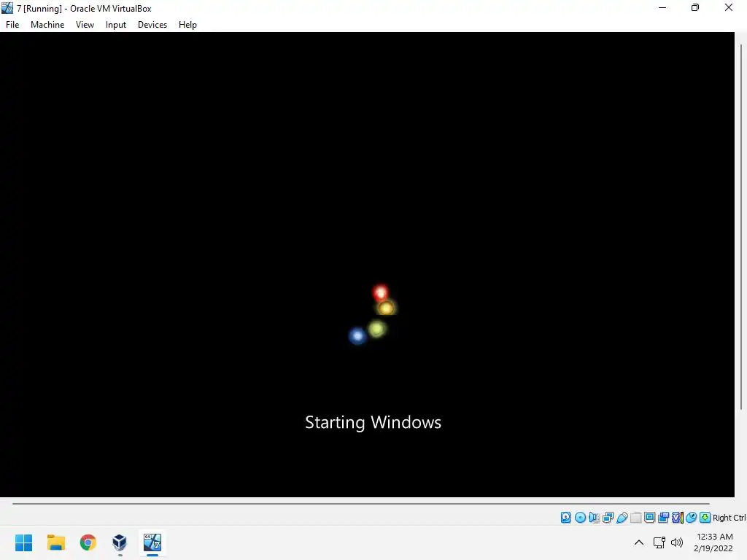
Task: Click the mouse integration status icon
Action: point(692,518)
